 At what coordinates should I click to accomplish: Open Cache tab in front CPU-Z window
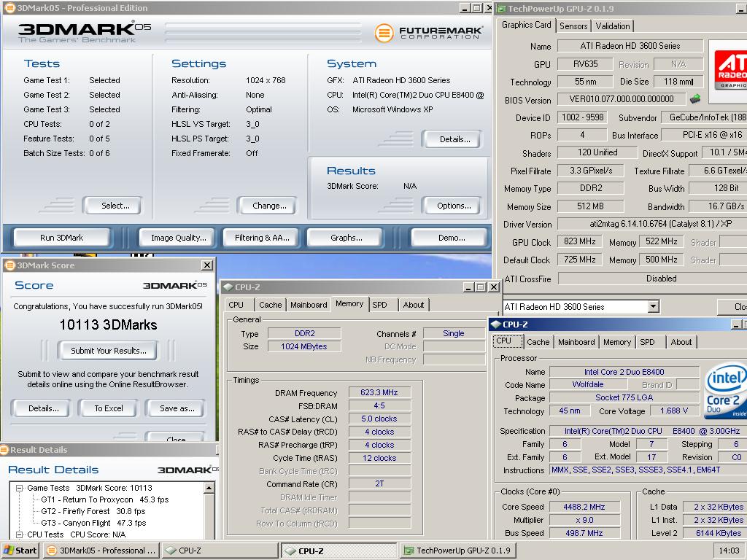tap(538, 342)
